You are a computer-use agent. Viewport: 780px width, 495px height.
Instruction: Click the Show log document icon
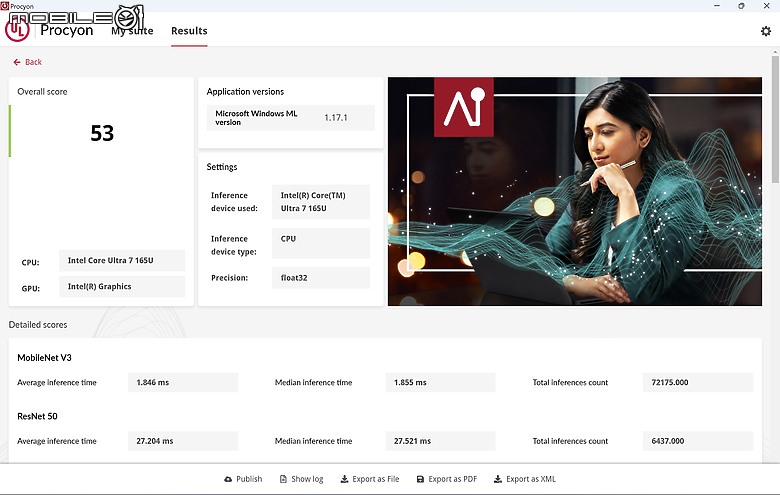point(283,479)
